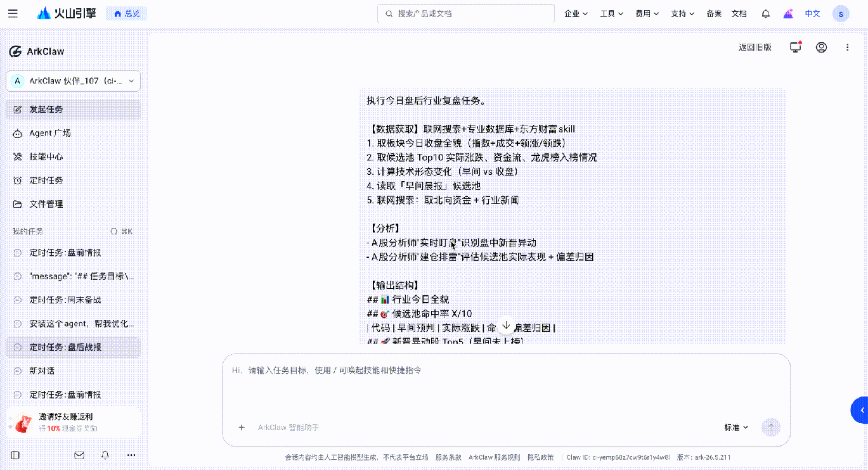This screenshot has height=470, width=868.
Task: Open the screen monitor icon with red dot
Action: coord(796,47)
